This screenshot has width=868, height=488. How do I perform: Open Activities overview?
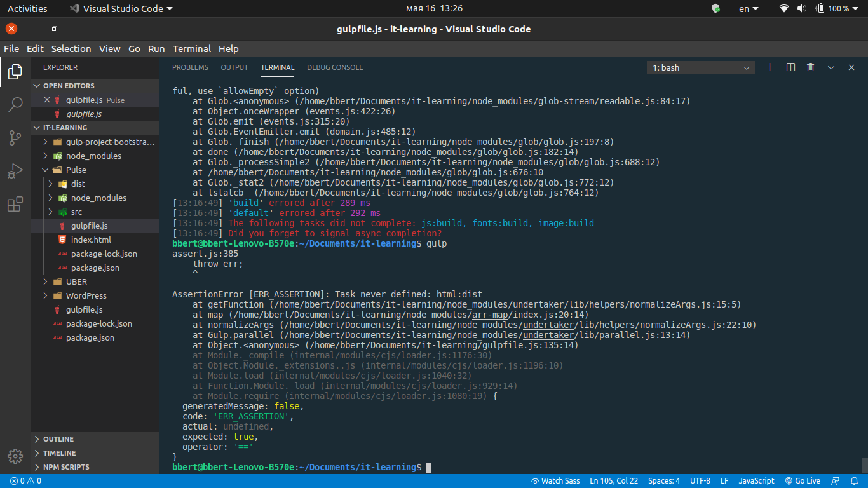27,8
